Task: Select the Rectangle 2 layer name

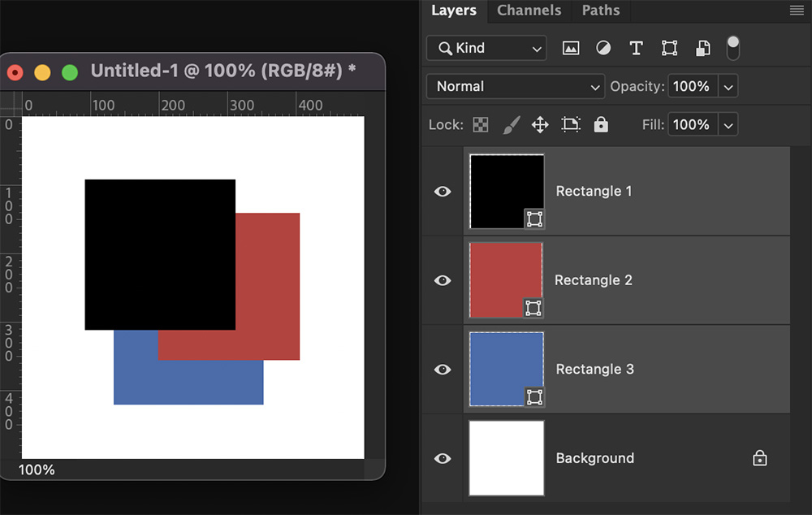Action: [594, 280]
